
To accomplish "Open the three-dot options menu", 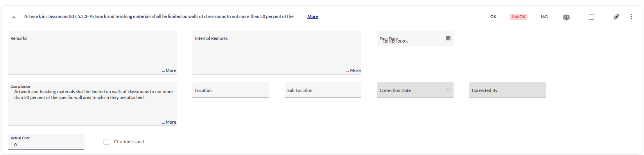I will 631,17.
